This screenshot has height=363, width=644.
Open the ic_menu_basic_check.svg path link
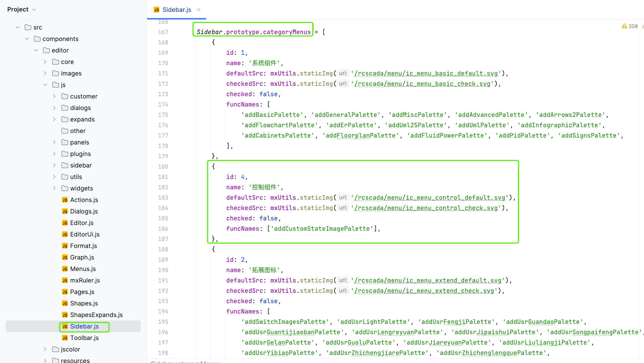click(422, 84)
